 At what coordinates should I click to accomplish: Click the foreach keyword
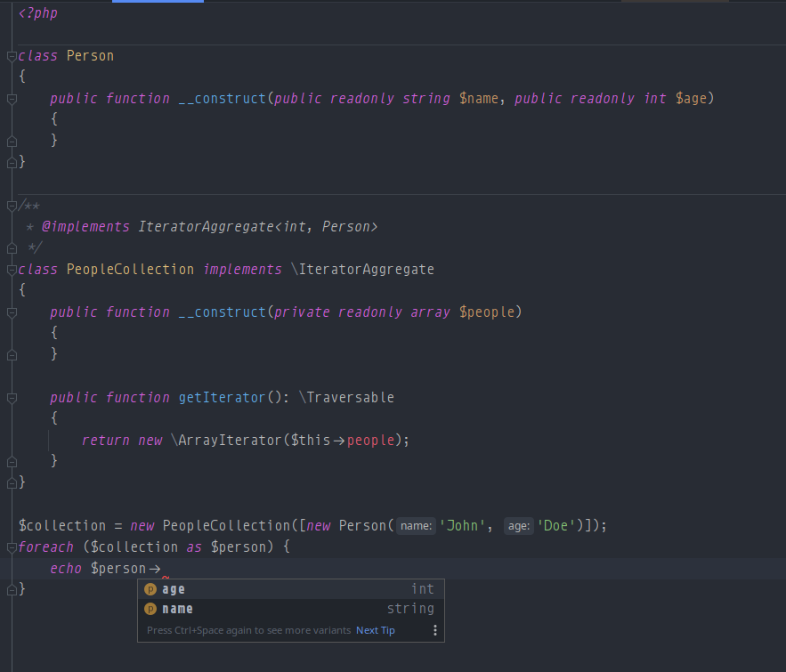(x=46, y=547)
